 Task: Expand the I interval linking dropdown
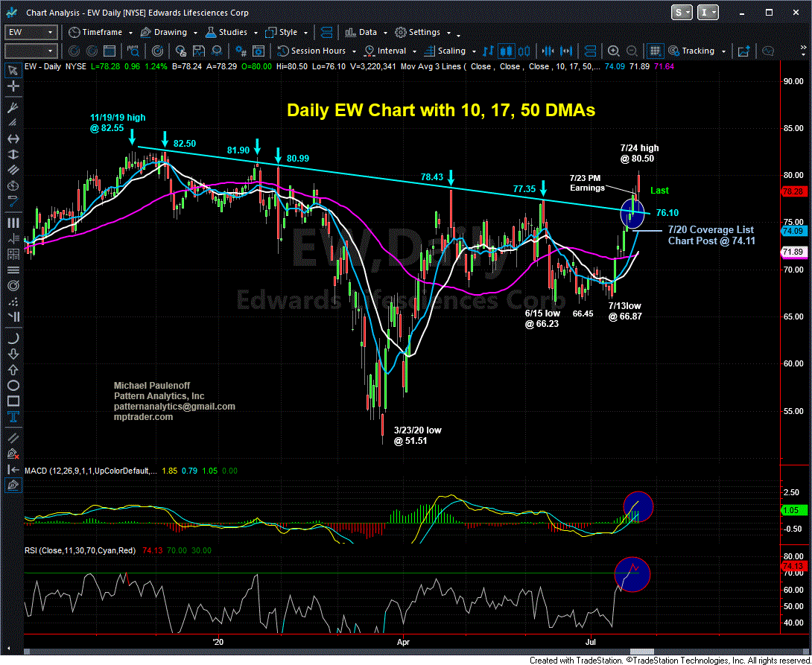point(709,13)
